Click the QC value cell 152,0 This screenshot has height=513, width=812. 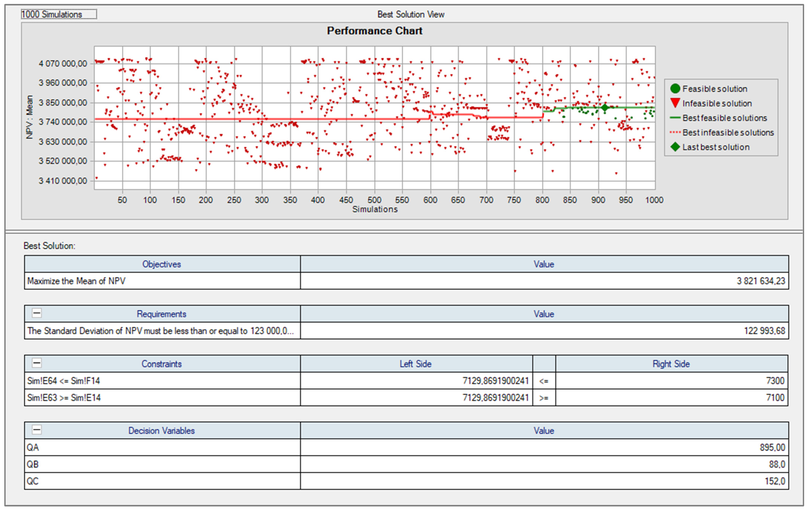coord(775,481)
